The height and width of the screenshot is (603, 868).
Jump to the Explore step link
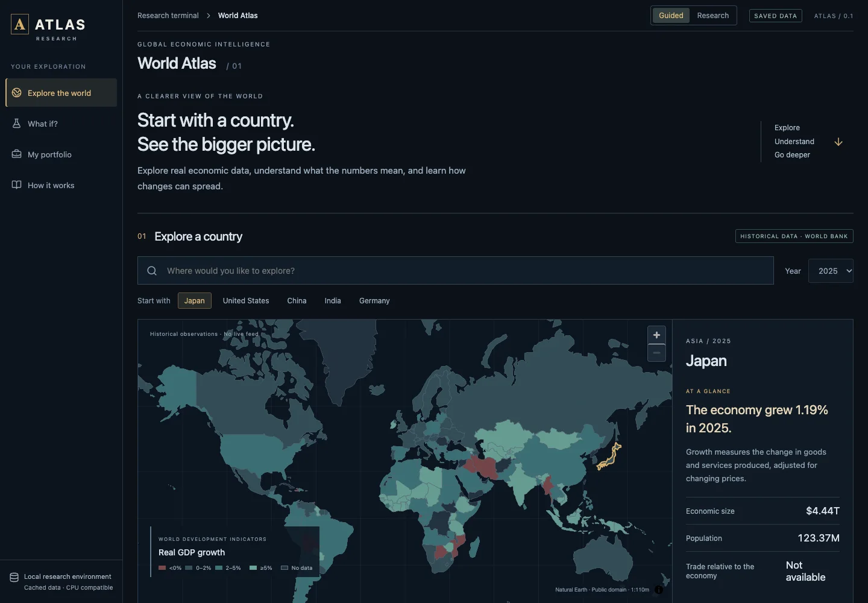point(787,128)
